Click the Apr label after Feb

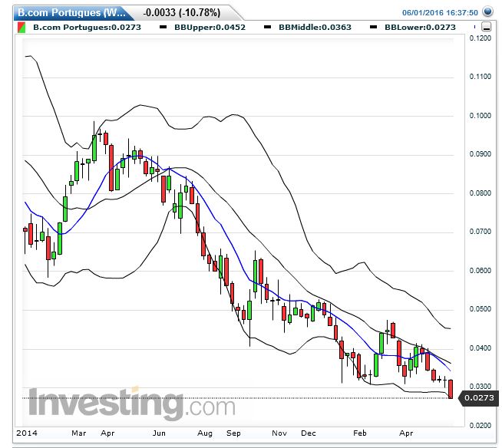point(406,433)
